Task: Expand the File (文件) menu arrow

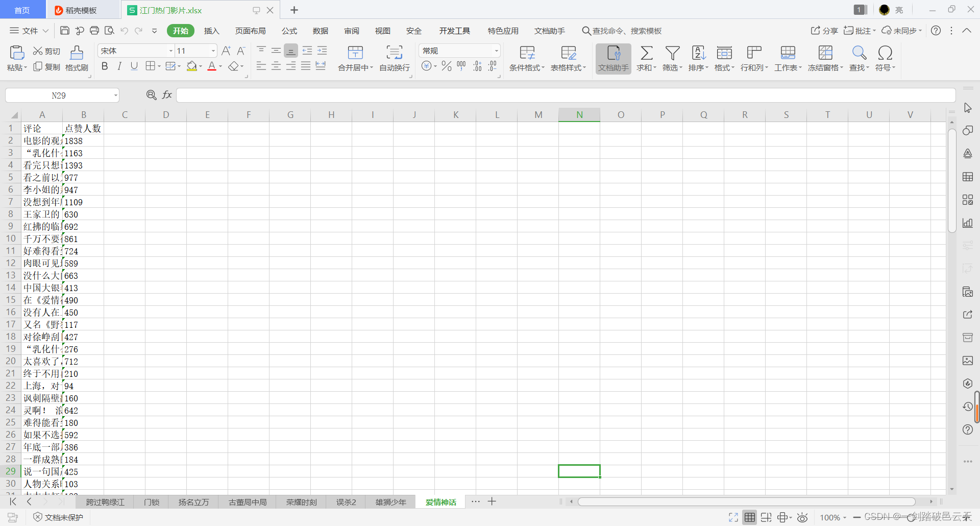Action: tap(45, 31)
